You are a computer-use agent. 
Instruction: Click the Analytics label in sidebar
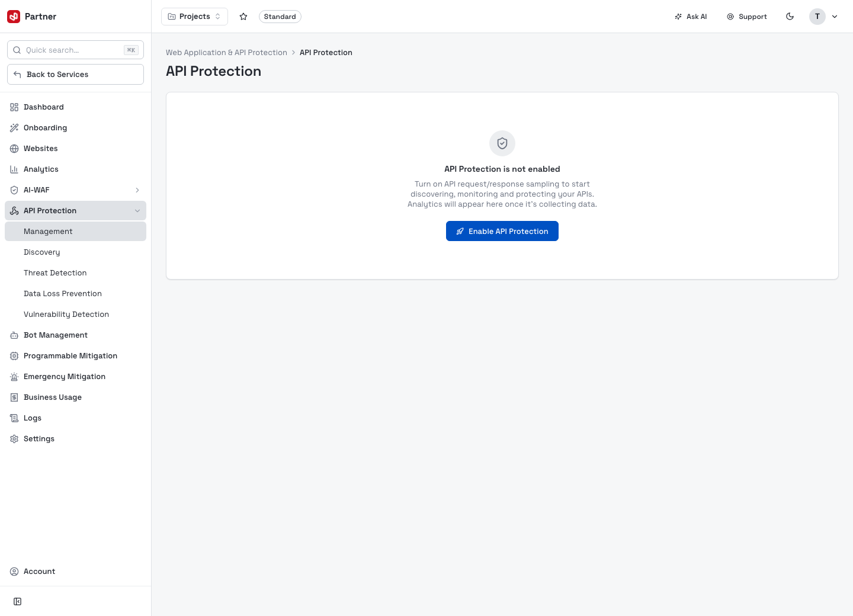[x=41, y=169]
